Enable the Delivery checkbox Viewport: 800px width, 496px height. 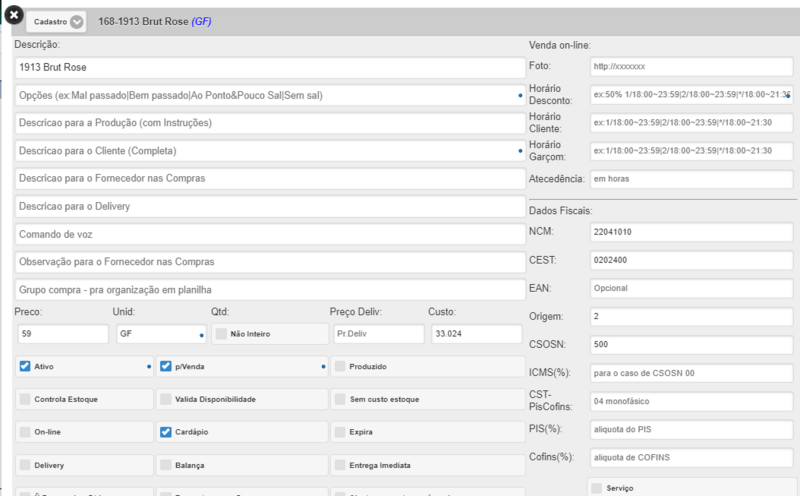pos(24,465)
